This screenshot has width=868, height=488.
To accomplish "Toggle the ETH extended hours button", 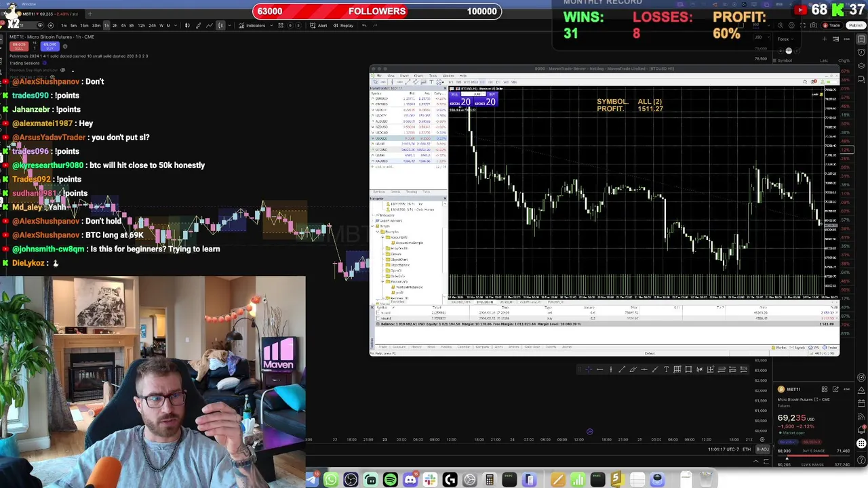I will 747,449.
